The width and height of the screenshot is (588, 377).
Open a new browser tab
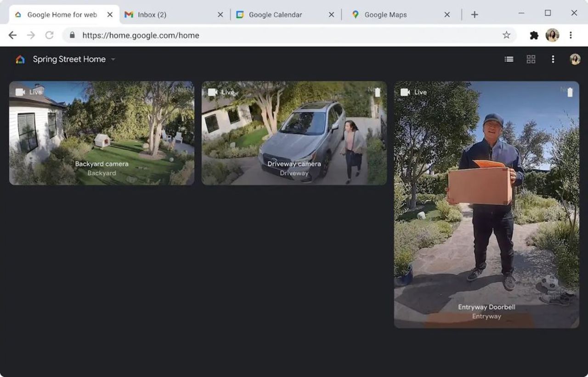[x=474, y=14]
